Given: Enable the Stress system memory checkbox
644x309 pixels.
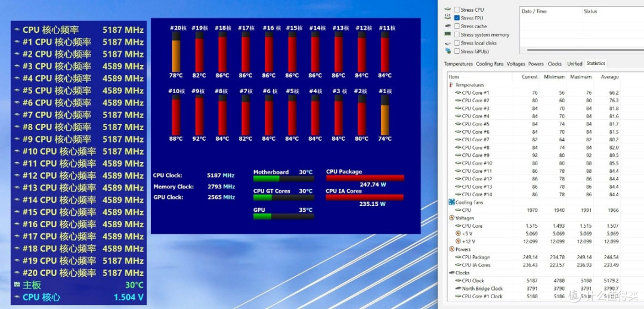Looking at the screenshot, I should coord(457,35).
